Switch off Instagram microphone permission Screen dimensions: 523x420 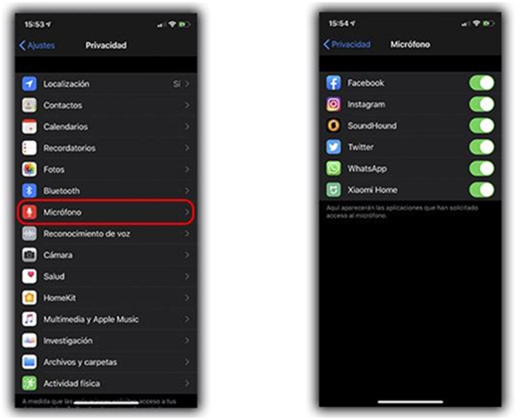click(x=481, y=105)
